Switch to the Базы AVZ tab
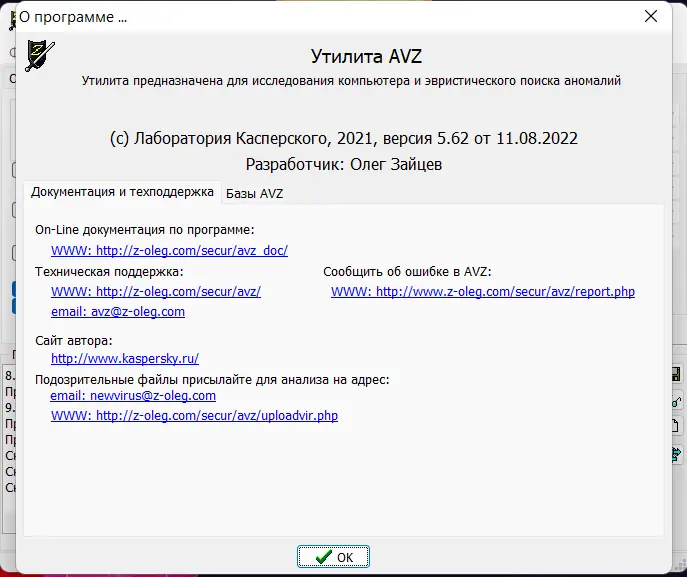 pos(254,194)
